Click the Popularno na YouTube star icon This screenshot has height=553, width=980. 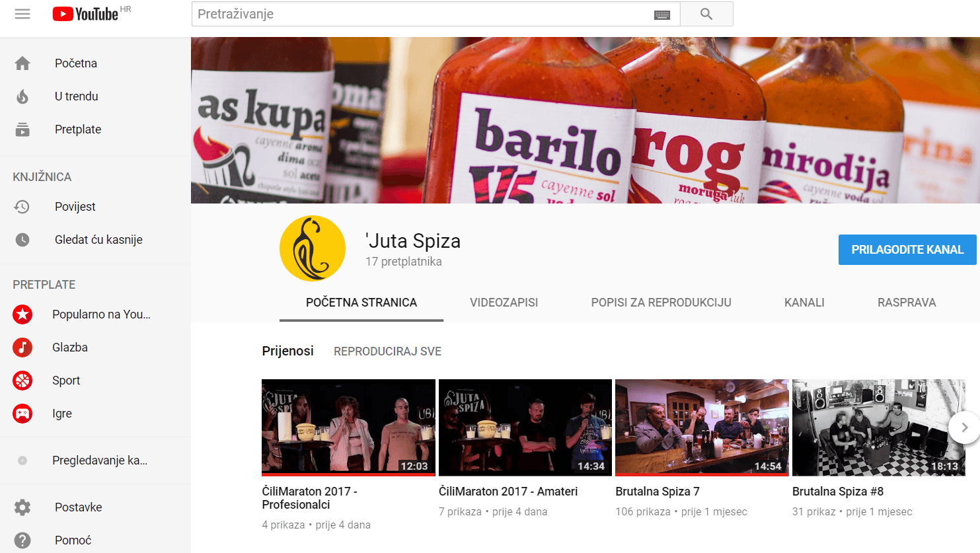22,314
